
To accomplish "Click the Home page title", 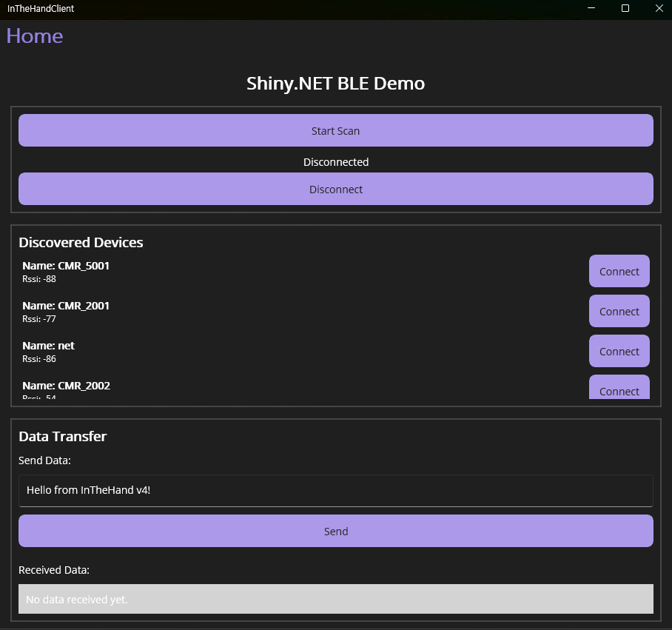I will point(35,36).
